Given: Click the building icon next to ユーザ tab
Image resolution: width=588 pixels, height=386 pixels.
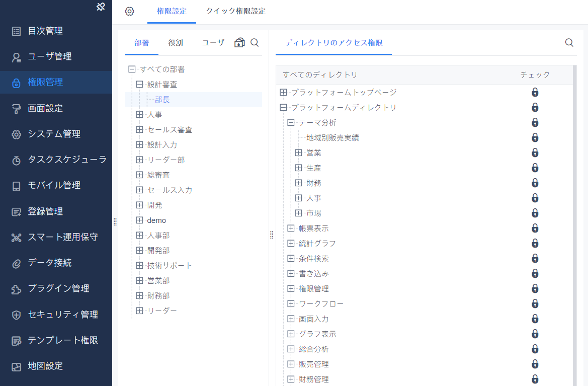Looking at the screenshot, I should click(x=239, y=43).
